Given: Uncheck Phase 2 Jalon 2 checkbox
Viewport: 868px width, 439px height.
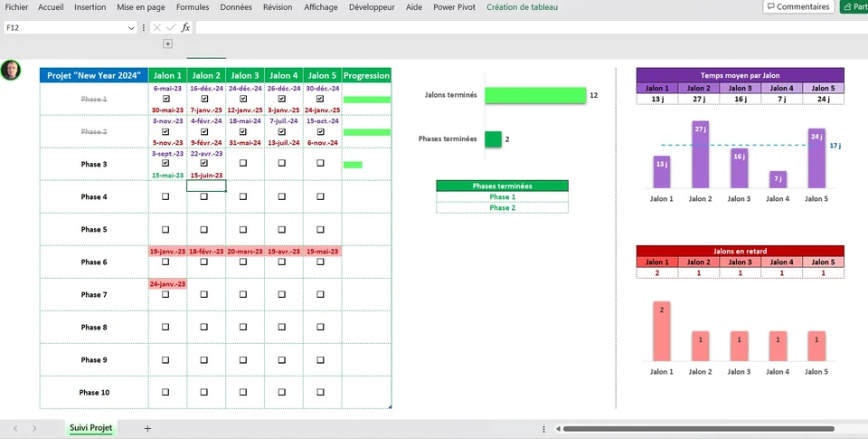Looking at the screenshot, I should pos(204,131).
